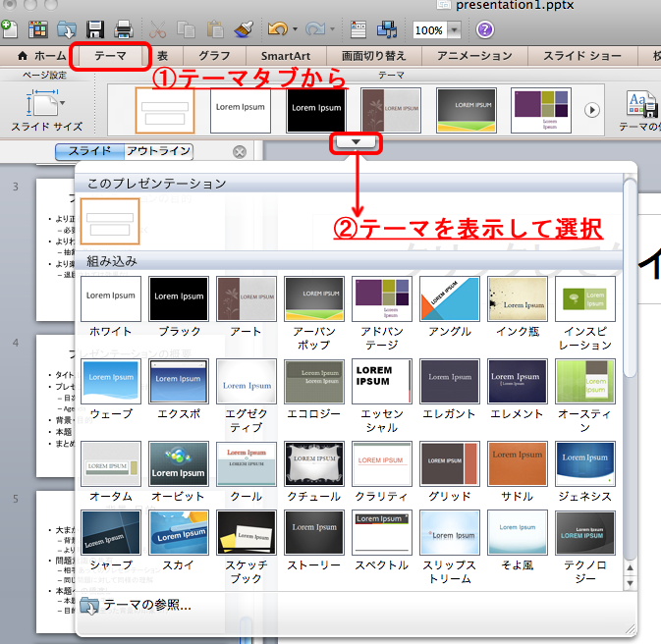661x644 pixels.
Task: Open the undo history dropdown arrow
Action: coord(295,29)
